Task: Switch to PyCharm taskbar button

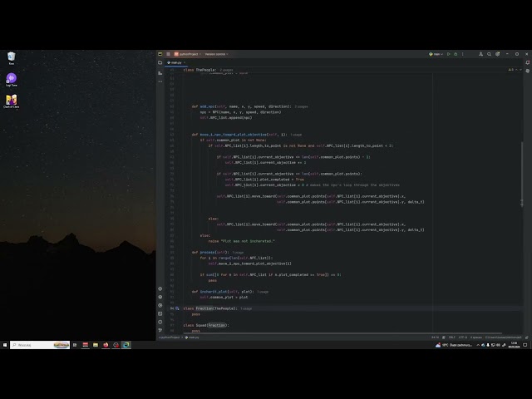Action: point(126,345)
